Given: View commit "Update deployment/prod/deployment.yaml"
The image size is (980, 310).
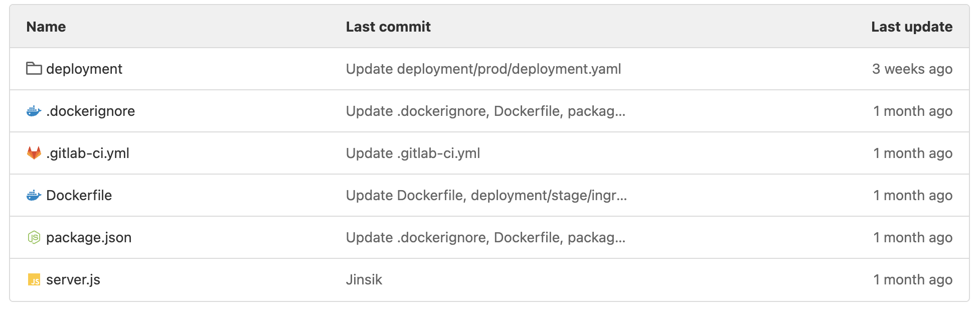Looking at the screenshot, I should pos(483,69).
